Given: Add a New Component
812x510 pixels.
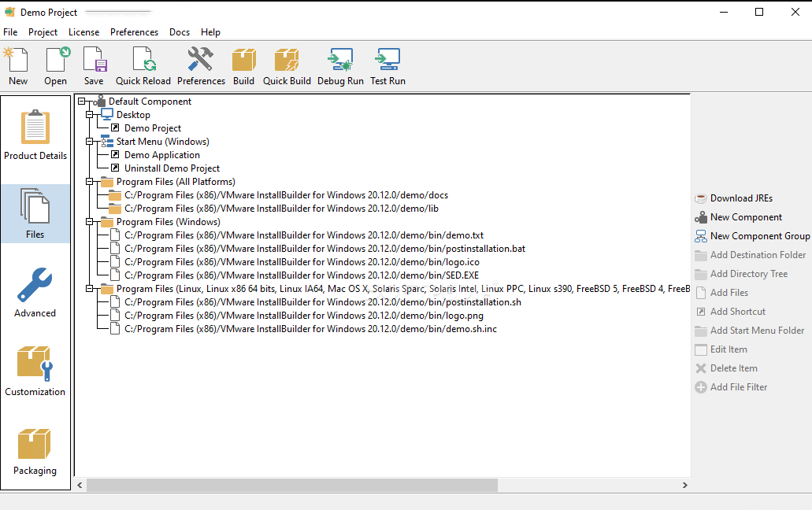Looking at the screenshot, I should 739,217.
